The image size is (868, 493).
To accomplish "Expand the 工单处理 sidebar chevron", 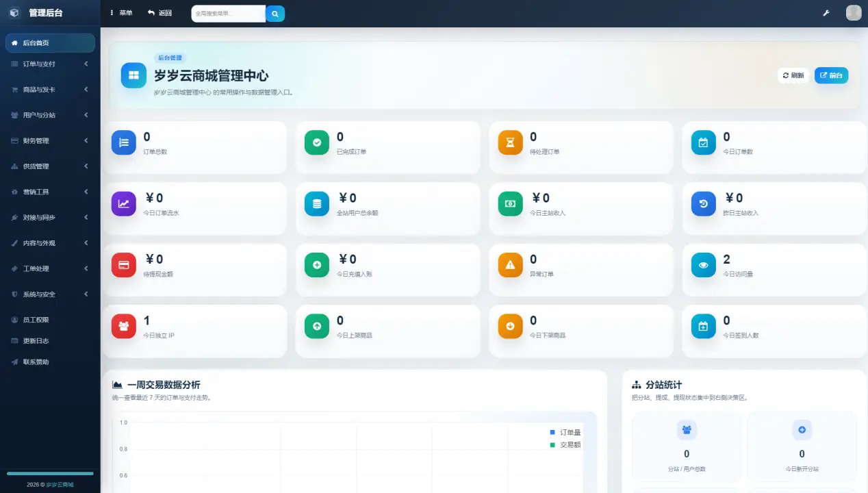I will click(x=86, y=269).
